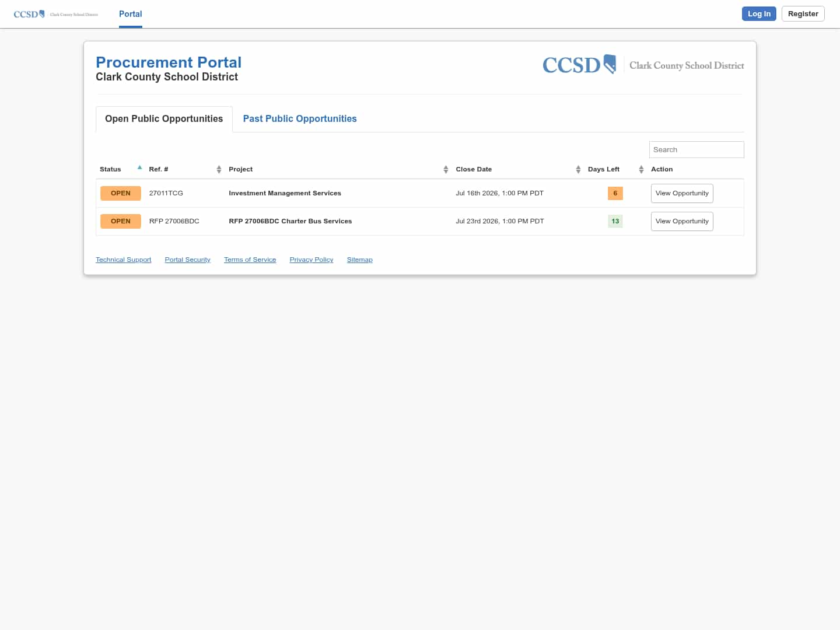Image resolution: width=840 pixels, height=630 pixels.
Task: Sort by Close Date column sort arrows
Action: tap(578, 169)
